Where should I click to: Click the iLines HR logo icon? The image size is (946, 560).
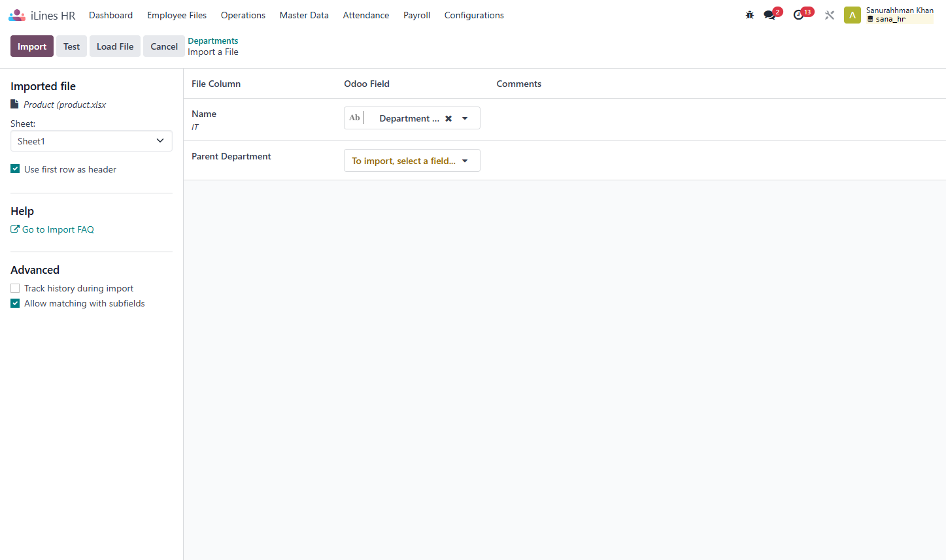(x=17, y=15)
